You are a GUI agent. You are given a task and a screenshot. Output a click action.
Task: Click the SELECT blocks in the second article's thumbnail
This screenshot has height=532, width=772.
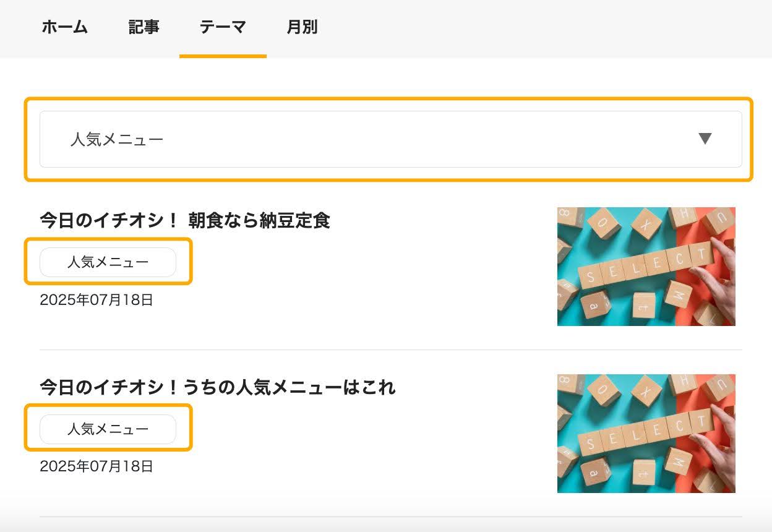645,434
